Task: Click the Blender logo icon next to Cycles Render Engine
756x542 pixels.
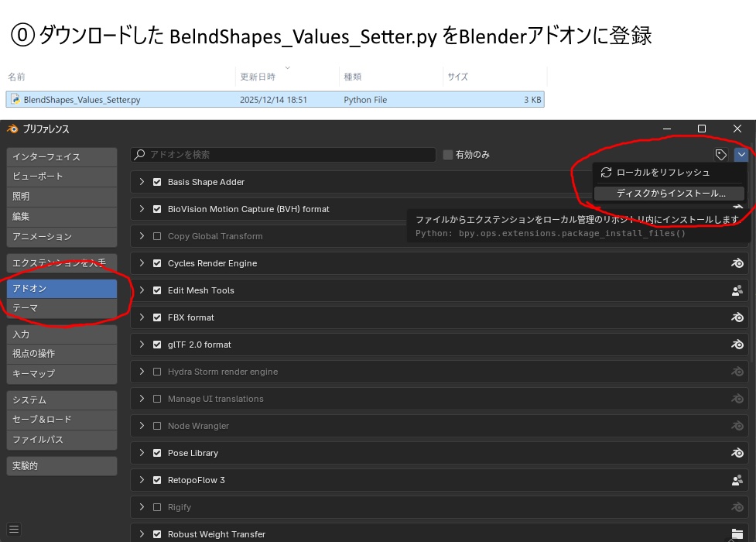Action: 737,263
